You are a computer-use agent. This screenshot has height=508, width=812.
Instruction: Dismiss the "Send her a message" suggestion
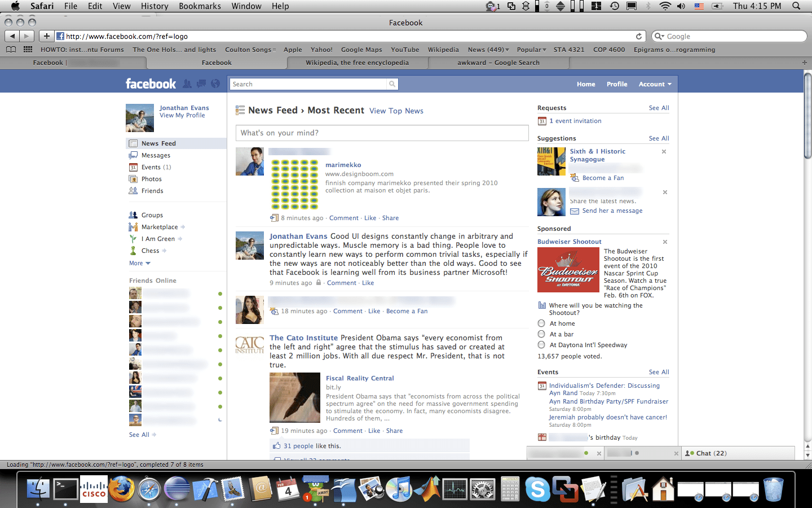[665, 192]
